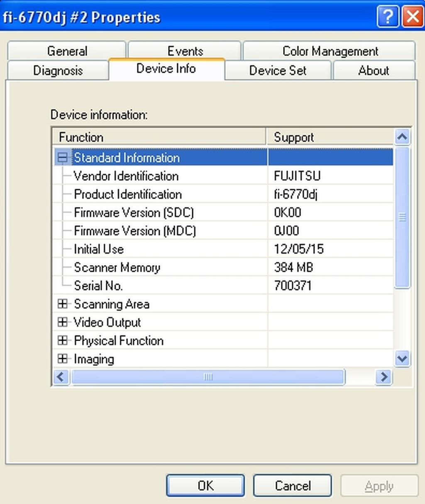Click the OK button
The height and width of the screenshot is (504, 425).
205,485
